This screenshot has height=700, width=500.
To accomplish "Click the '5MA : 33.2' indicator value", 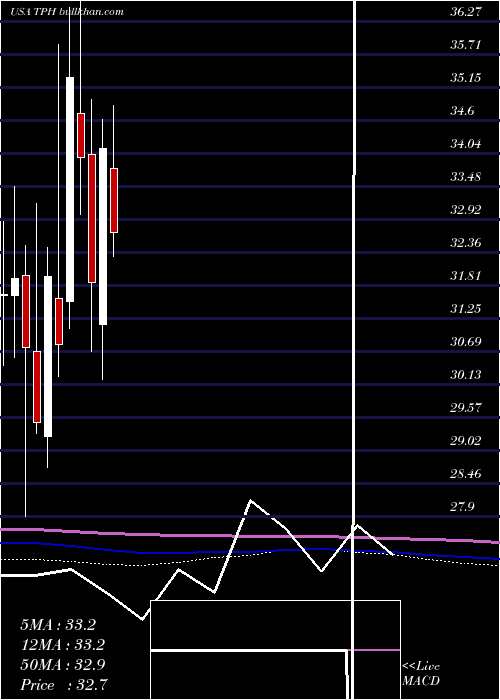I will tap(58, 625).
